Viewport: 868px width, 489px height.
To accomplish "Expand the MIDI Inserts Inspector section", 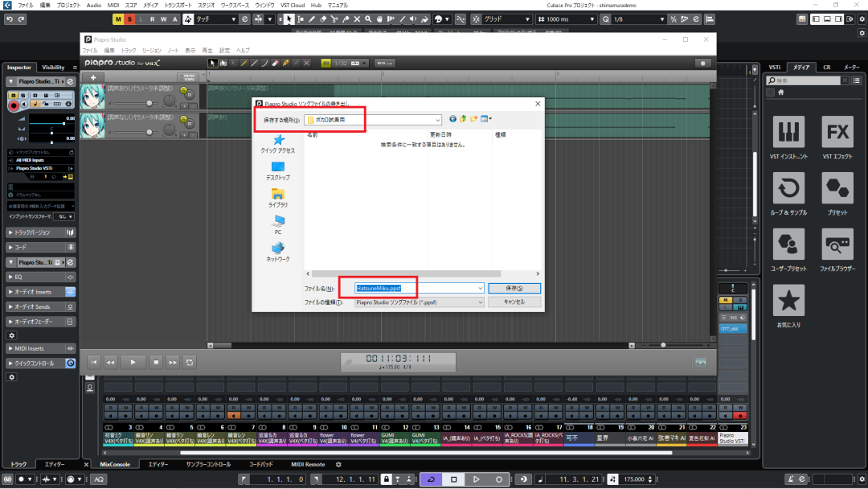I will [41, 349].
